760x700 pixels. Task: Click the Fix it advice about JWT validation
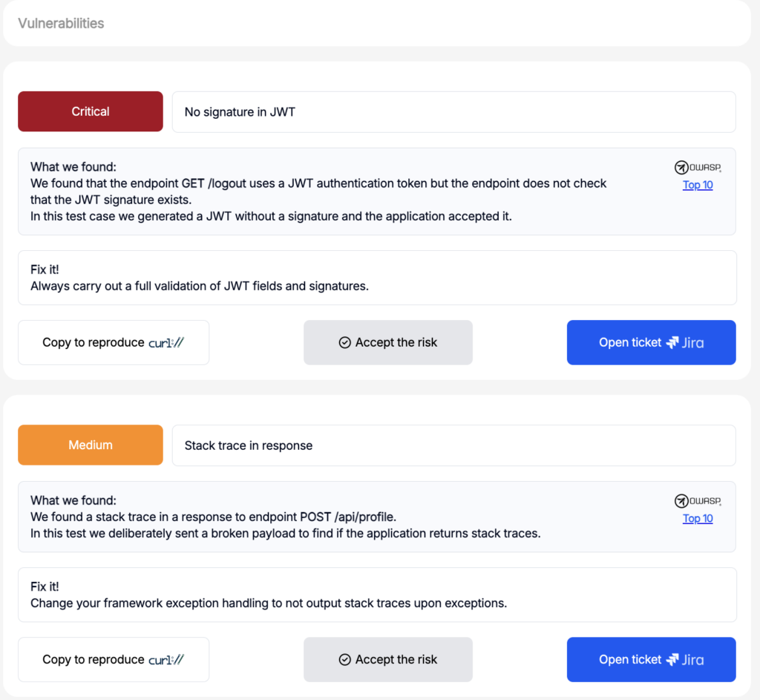pyautogui.click(x=199, y=286)
